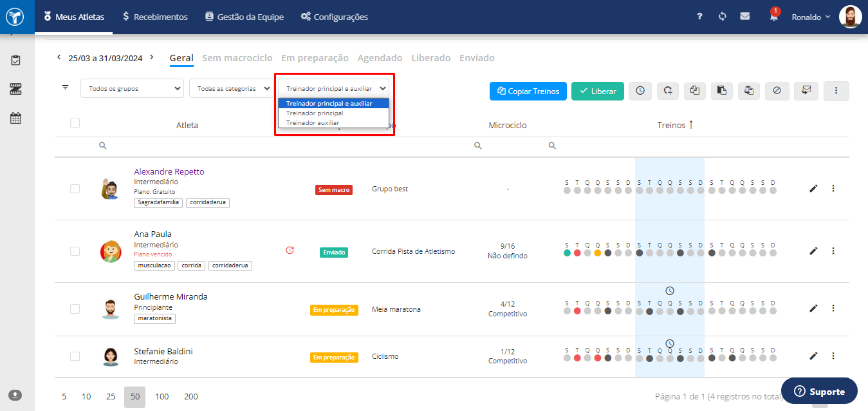The width and height of the screenshot is (868, 411).
Task: Check Ana Paula's row checkbox
Action: pos(75,251)
